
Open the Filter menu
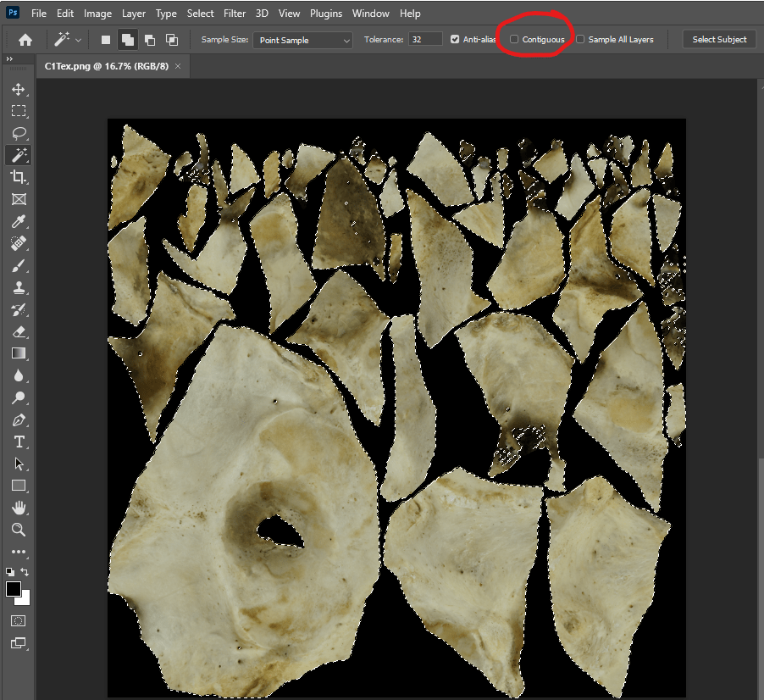(235, 14)
